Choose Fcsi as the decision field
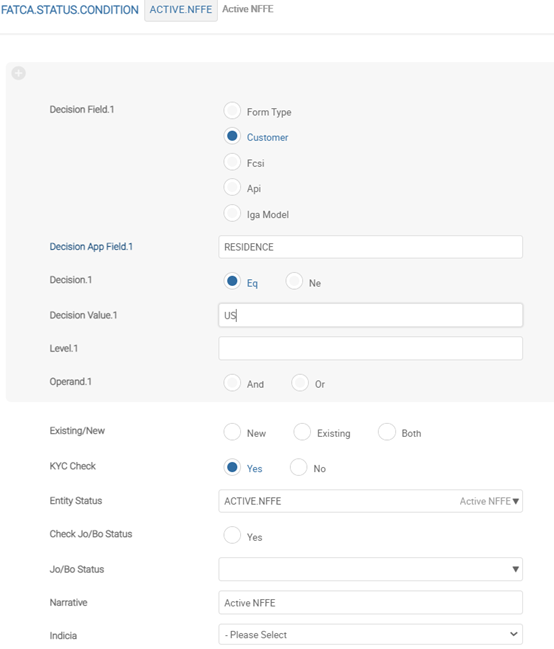 tap(232, 162)
